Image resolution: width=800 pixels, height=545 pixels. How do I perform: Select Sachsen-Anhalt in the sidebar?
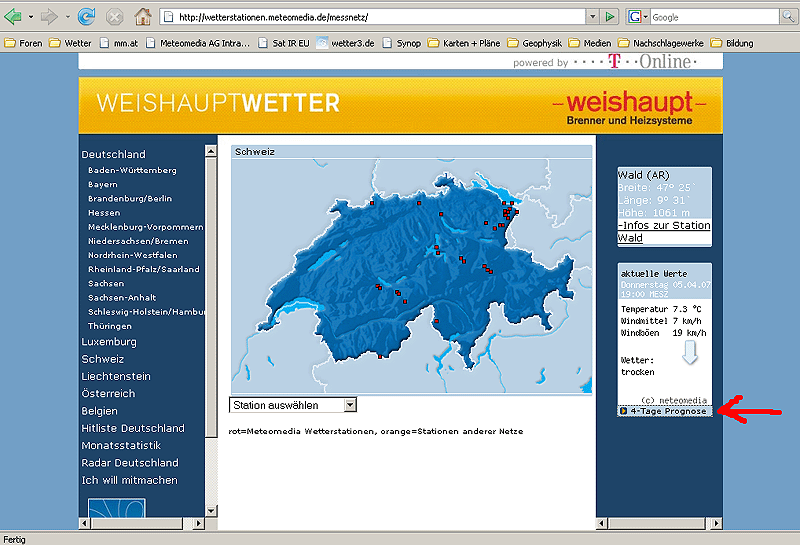point(122,298)
